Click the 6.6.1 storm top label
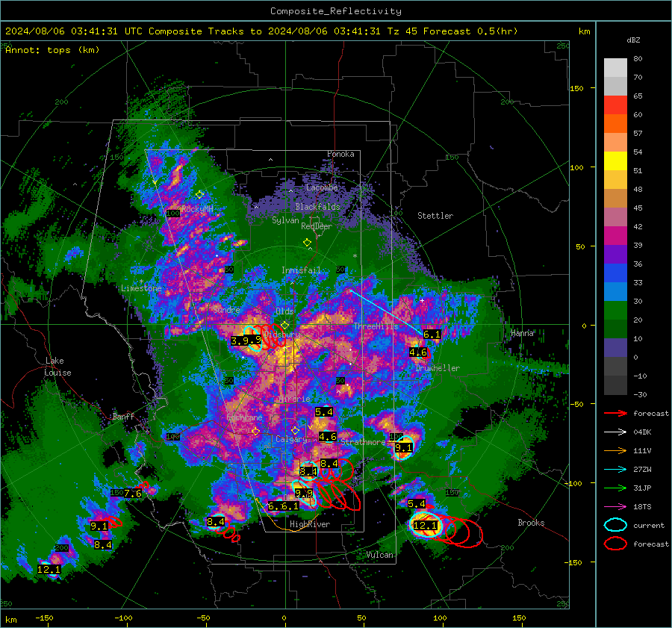 tap(283, 506)
